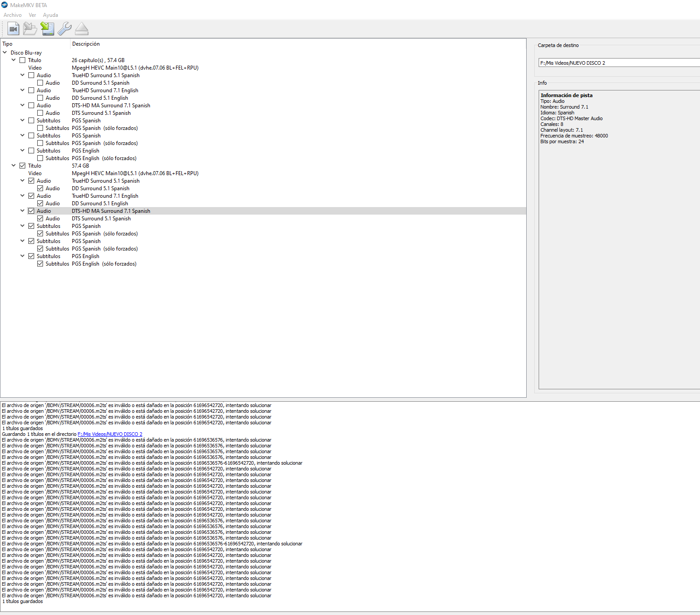Select the Disco Blu-ray tree row label

(x=26, y=53)
